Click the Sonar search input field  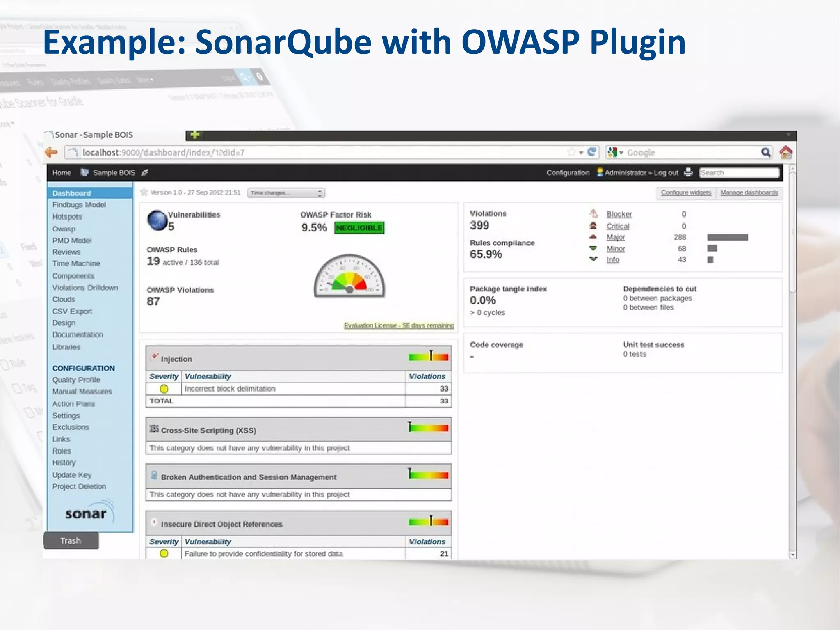point(739,172)
